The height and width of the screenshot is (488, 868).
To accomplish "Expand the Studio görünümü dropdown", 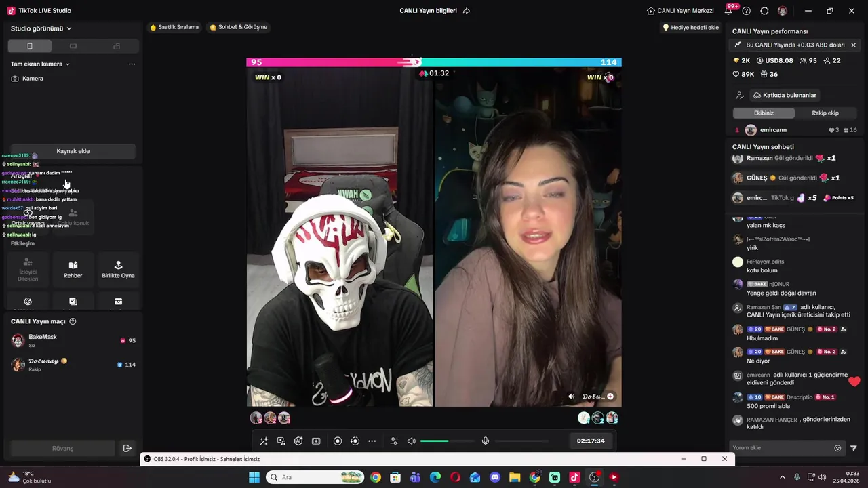I will (41, 28).
